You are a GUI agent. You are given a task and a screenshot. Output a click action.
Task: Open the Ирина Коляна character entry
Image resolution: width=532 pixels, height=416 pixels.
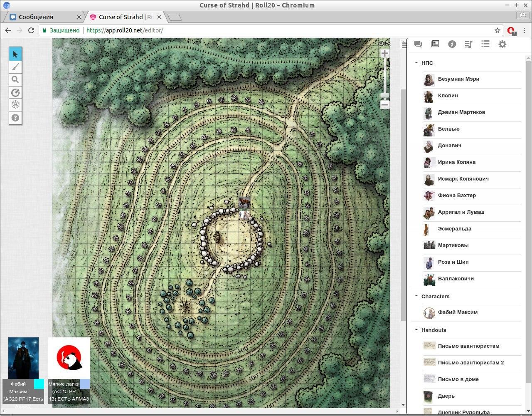[x=456, y=162]
